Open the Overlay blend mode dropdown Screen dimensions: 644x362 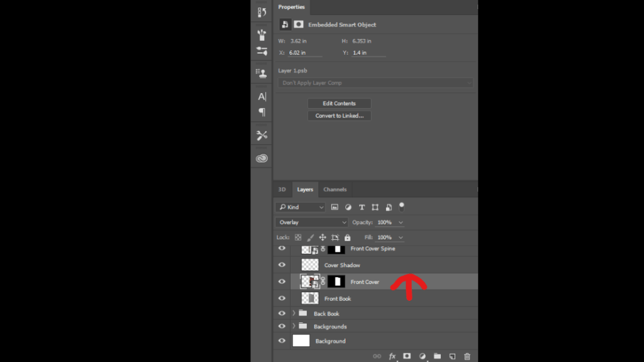point(311,222)
